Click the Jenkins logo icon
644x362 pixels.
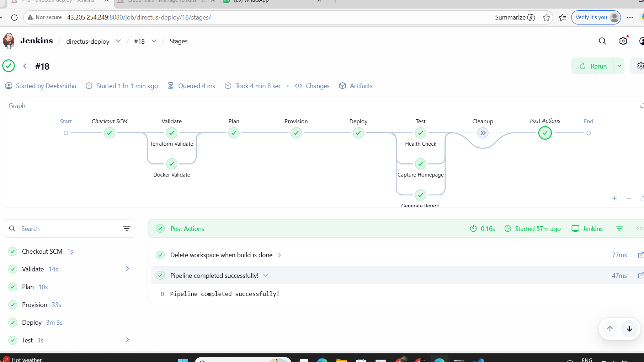tap(9, 41)
